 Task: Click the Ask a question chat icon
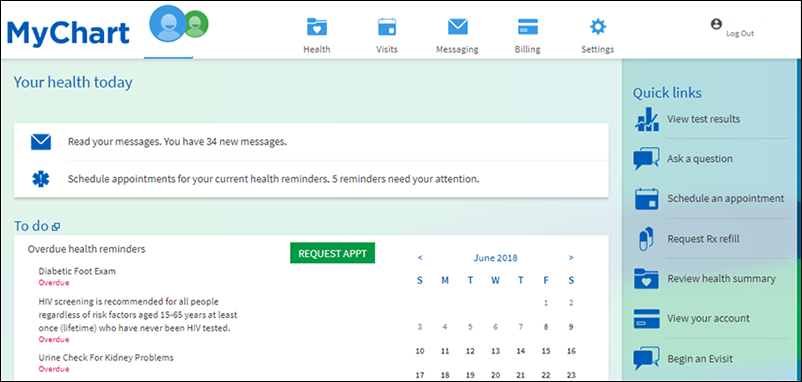[x=646, y=159]
